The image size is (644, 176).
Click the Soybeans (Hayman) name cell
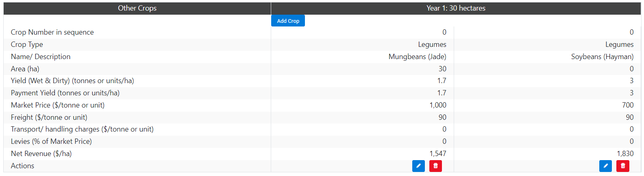602,57
